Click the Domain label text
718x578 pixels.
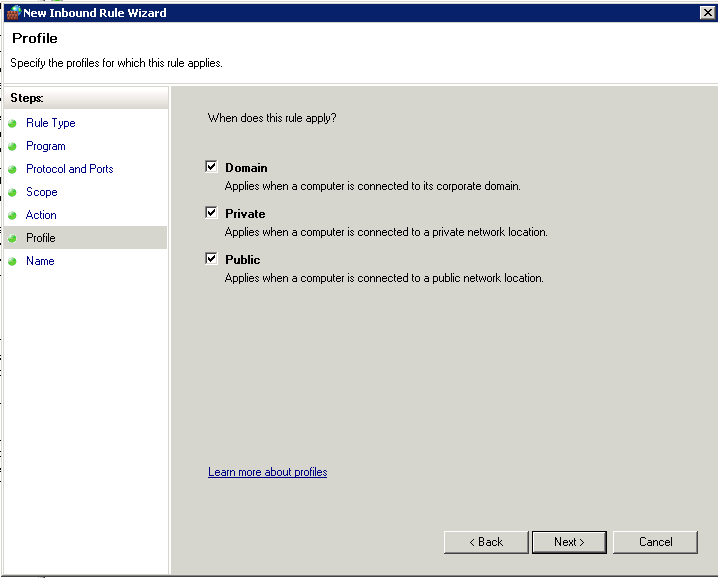[246, 168]
